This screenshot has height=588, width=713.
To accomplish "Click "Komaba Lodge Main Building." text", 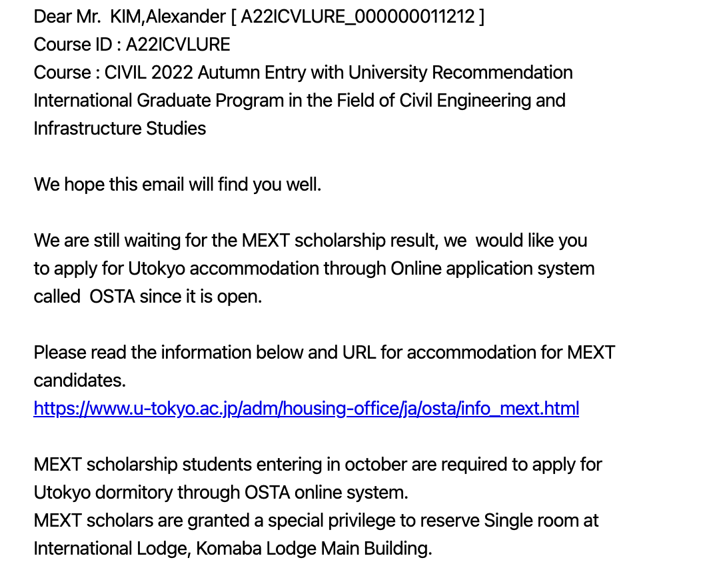I will point(314,548).
